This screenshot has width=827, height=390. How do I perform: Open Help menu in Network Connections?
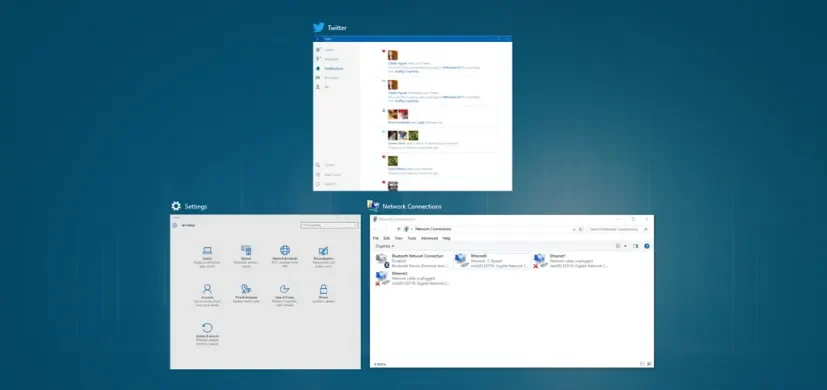tap(447, 238)
